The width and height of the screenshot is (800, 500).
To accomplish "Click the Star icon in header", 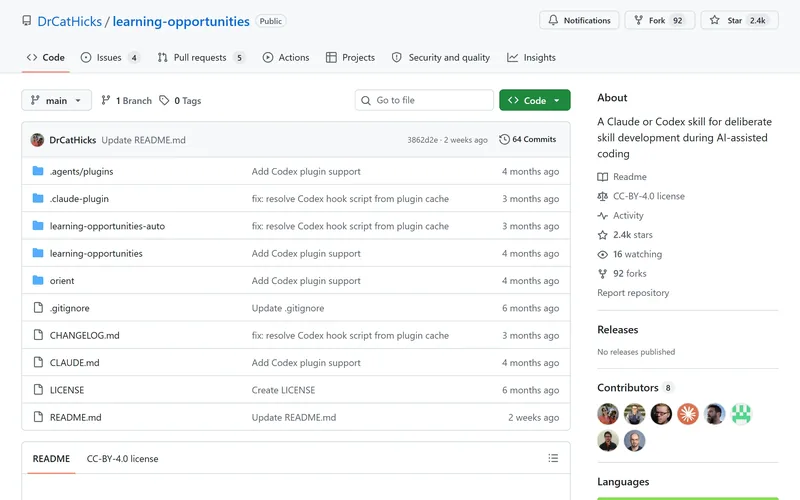I will pos(714,20).
